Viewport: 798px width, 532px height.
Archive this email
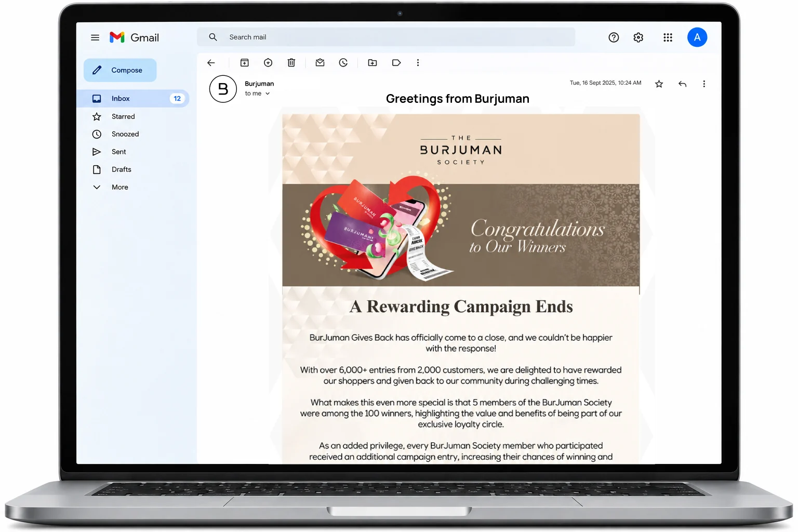[x=245, y=63]
